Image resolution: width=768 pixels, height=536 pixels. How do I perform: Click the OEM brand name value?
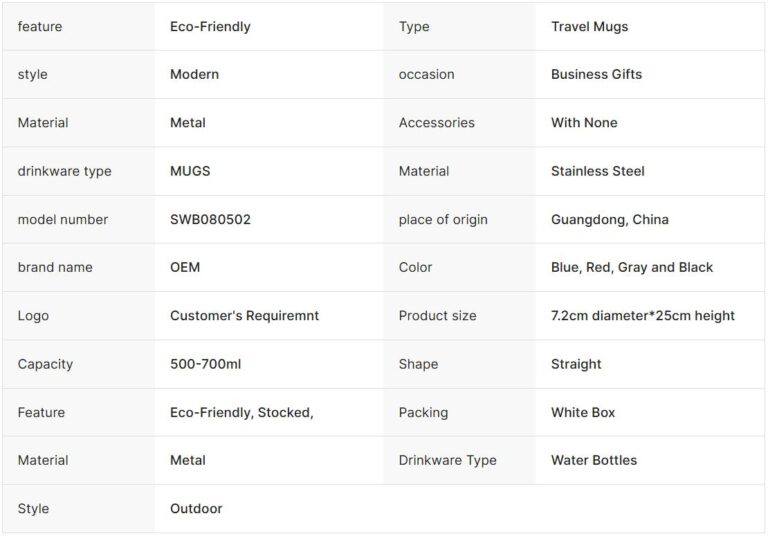pos(185,268)
